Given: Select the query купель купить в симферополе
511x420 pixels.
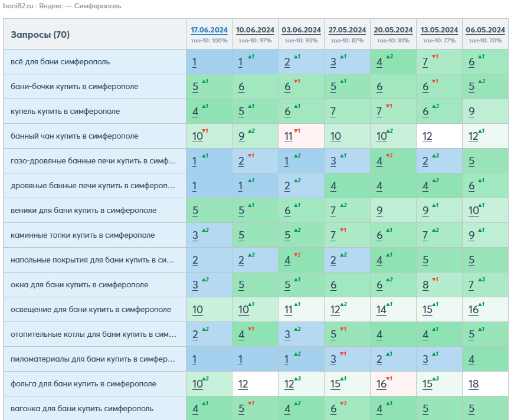Looking at the screenshot, I should (65, 111).
